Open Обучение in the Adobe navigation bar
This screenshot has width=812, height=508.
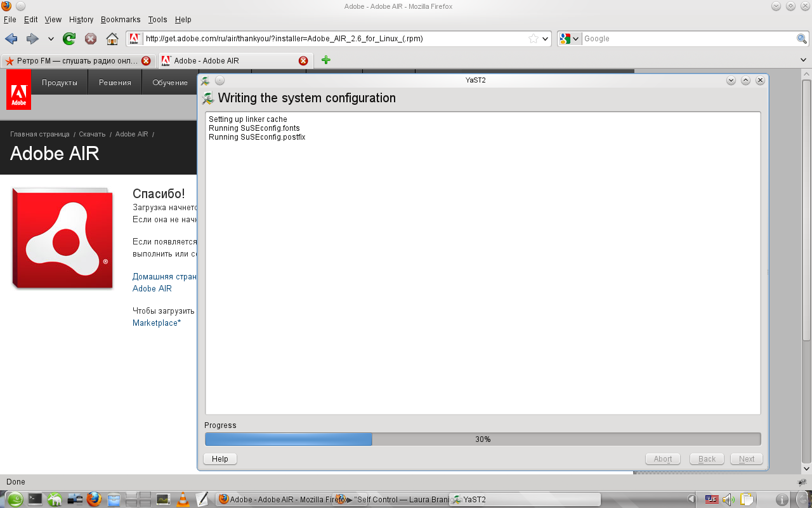coord(170,83)
